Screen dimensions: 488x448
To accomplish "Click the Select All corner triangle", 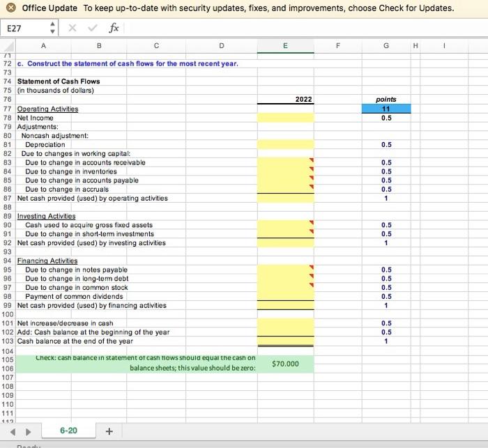I will pos(8,46).
